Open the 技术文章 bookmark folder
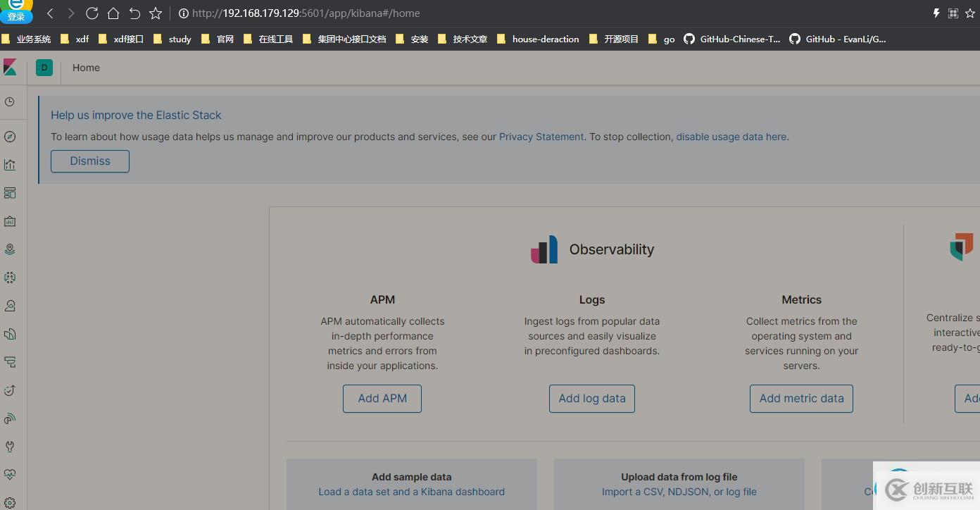 tap(463, 39)
